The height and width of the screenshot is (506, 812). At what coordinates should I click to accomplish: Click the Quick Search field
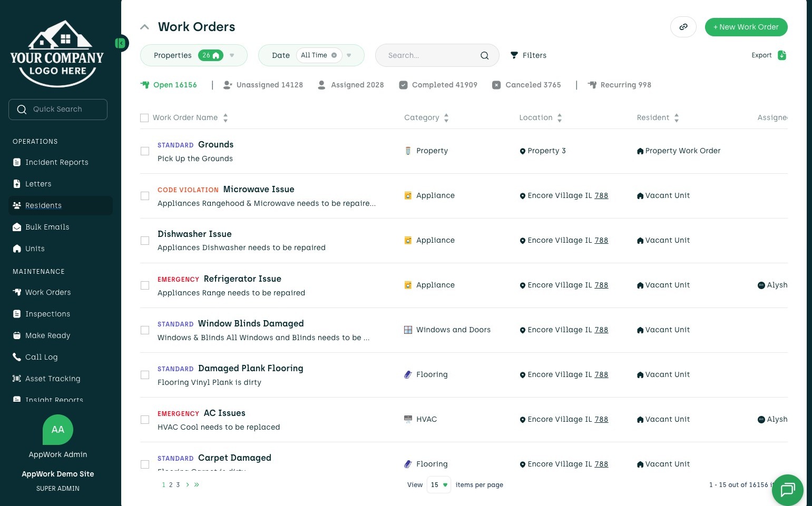coord(58,110)
